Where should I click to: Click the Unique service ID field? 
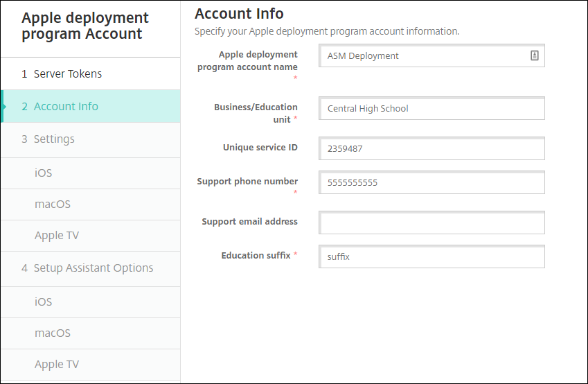pos(431,148)
